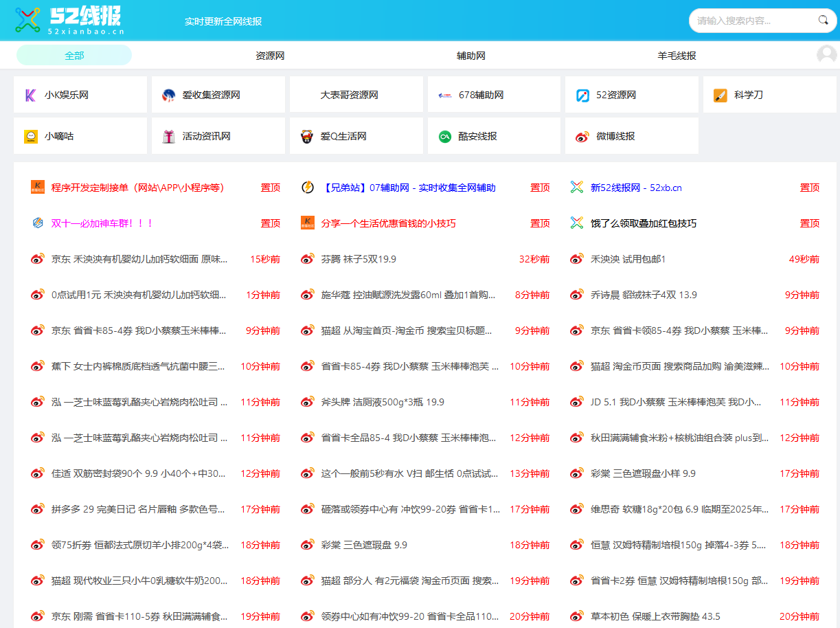The height and width of the screenshot is (628, 840).
Task: Click the Weibo icon beside 斧头牌 洁厕液
Action: [x=307, y=401]
